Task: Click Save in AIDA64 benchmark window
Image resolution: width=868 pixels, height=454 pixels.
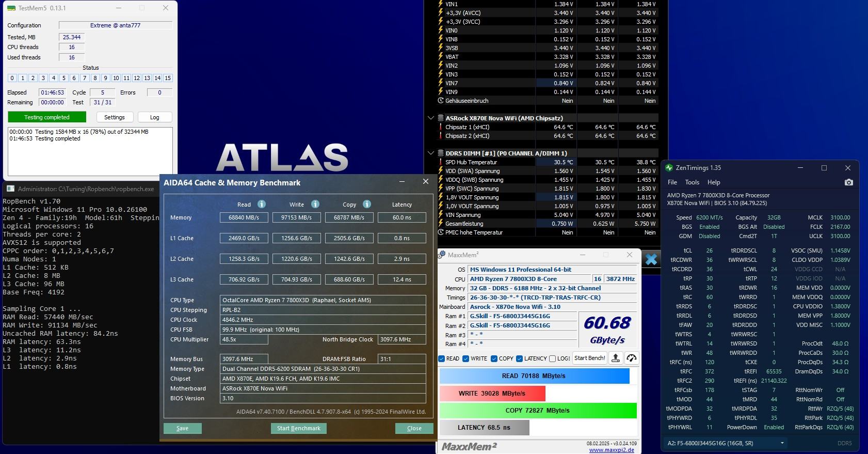Action: coord(183,428)
